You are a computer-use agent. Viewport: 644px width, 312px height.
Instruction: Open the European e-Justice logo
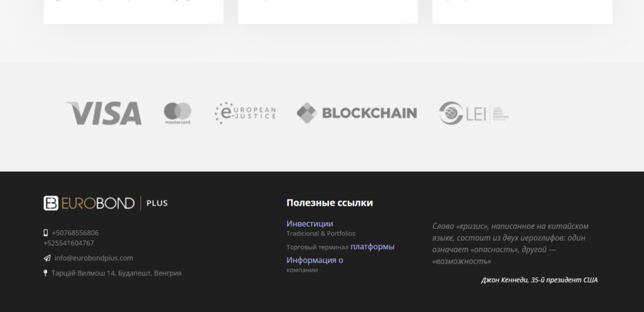pos(245,113)
